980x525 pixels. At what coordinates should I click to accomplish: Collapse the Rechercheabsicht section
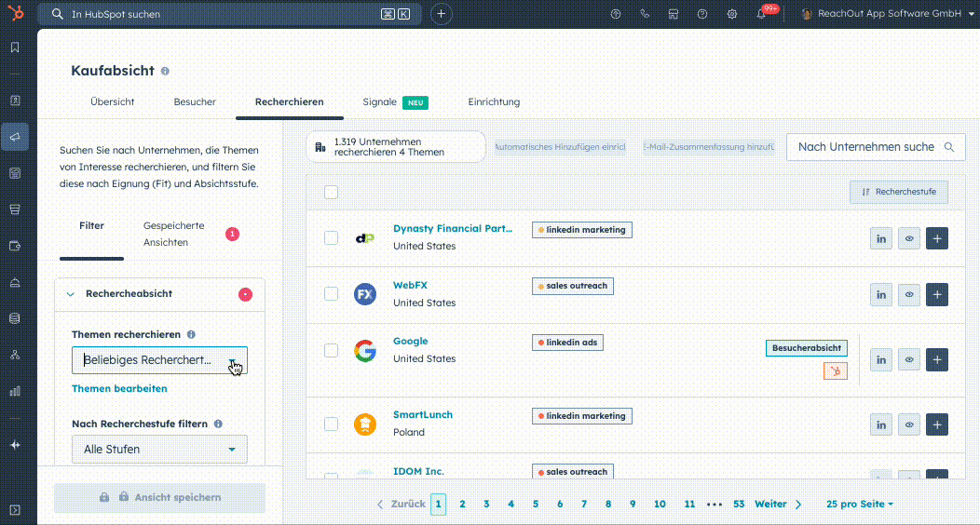pyautogui.click(x=70, y=294)
